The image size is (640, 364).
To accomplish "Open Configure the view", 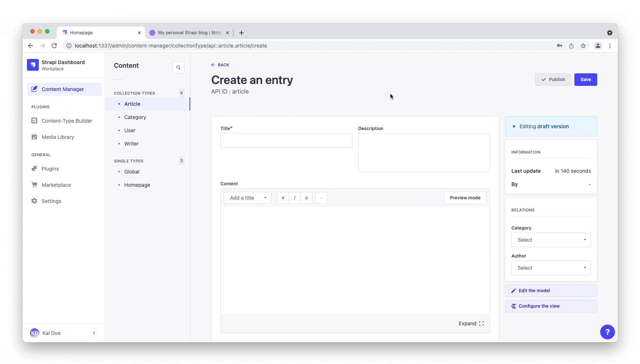I will (x=551, y=306).
